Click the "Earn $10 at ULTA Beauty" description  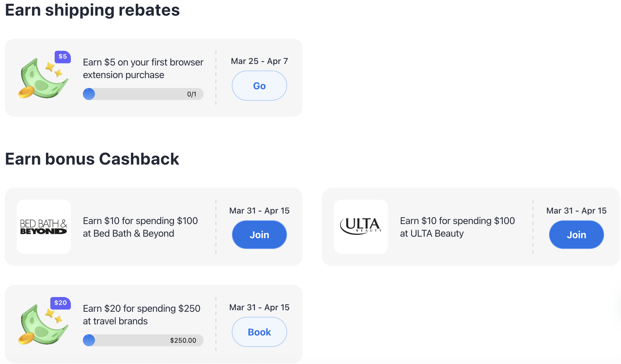tap(457, 227)
